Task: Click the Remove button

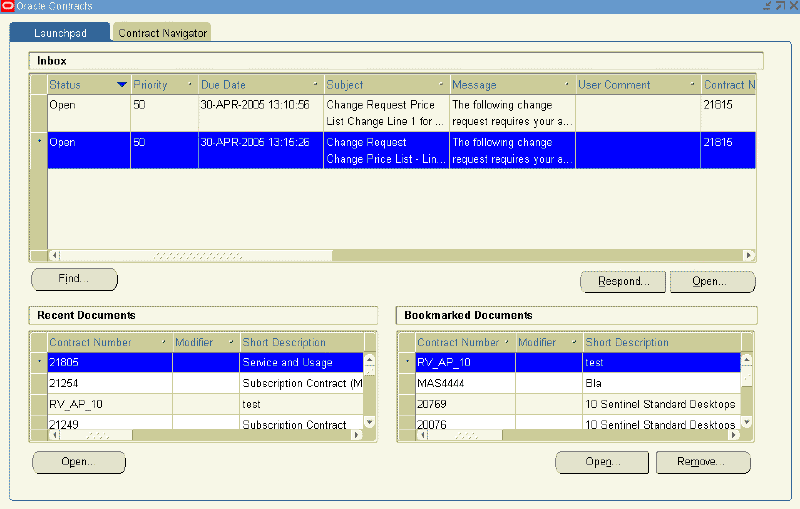Action: click(x=703, y=462)
